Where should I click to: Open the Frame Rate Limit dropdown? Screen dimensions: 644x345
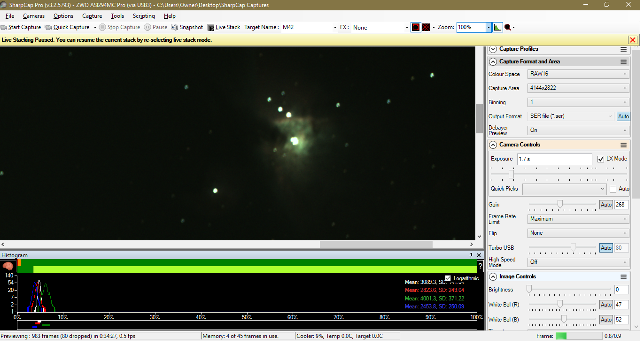[x=578, y=219]
